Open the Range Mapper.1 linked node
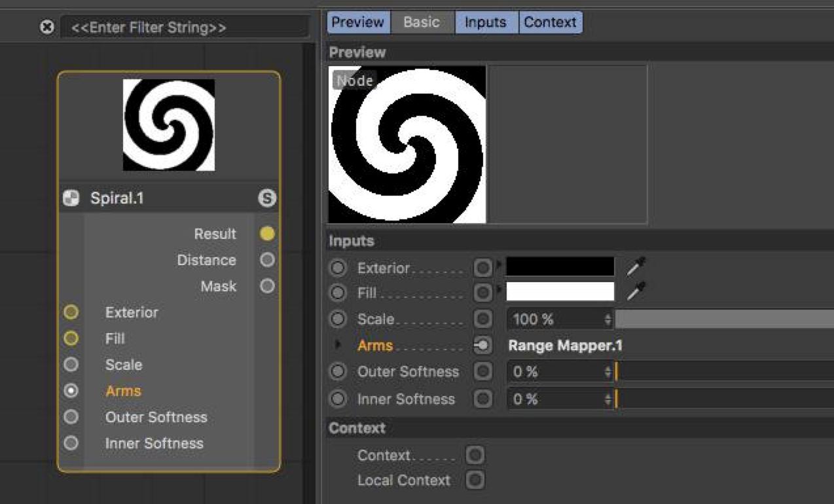Viewport: 834px width, 504px height. pyautogui.click(x=564, y=346)
